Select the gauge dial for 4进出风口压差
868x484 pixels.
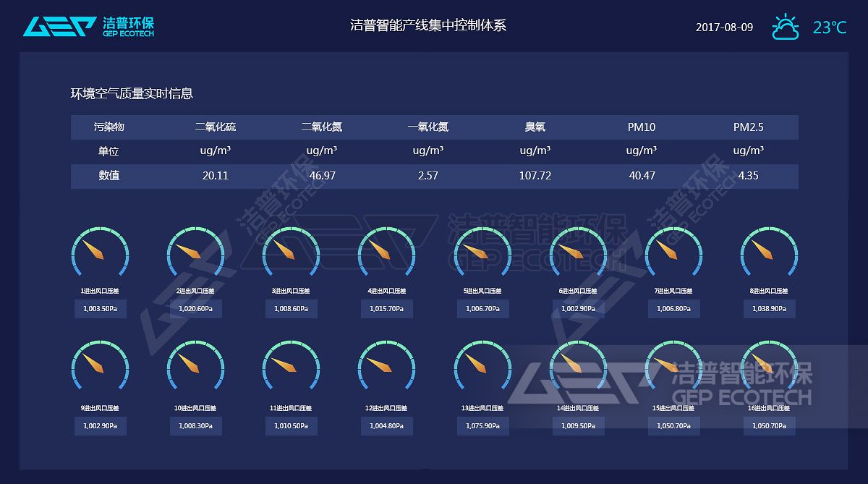386,255
